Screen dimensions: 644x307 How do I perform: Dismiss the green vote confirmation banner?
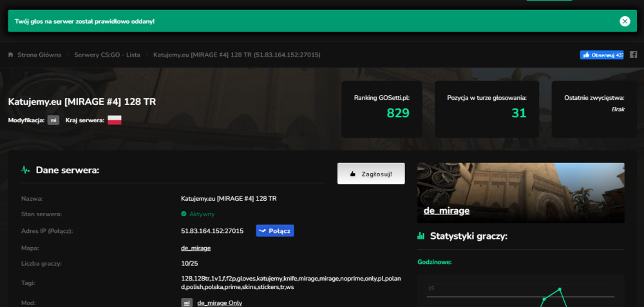point(625,21)
